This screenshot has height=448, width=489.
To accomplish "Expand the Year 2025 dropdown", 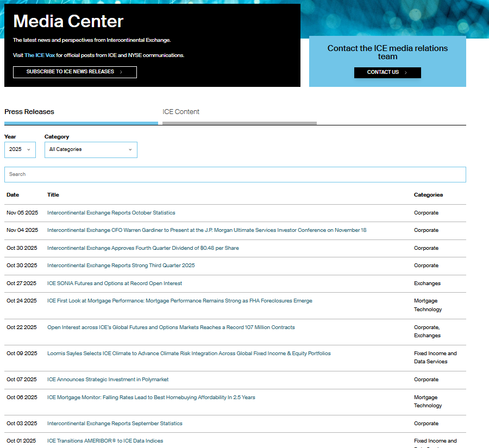I will [20, 149].
